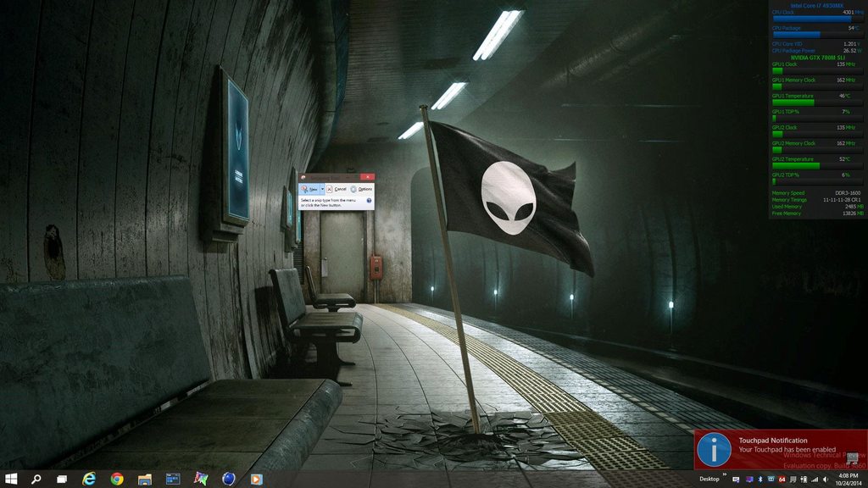Click the Intel Core i7 heading
Image resolution: width=868 pixels, height=488 pixels.
pyautogui.click(x=817, y=6)
